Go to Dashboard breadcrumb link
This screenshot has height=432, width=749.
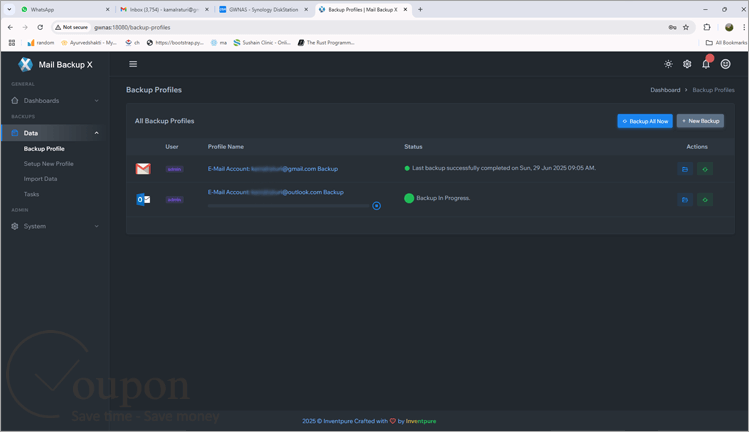pyautogui.click(x=665, y=90)
